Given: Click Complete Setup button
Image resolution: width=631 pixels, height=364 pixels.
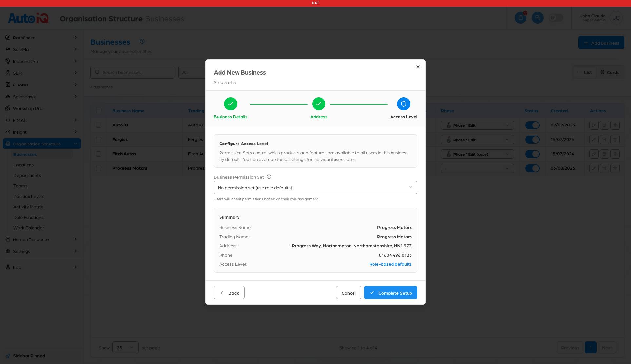Looking at the screenshot, I should click(391, 293).
